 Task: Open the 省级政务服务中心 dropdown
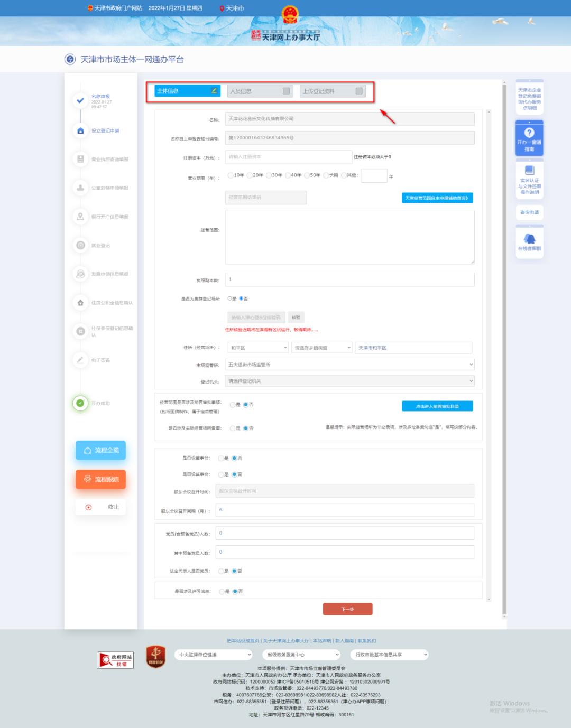(301, 655)
